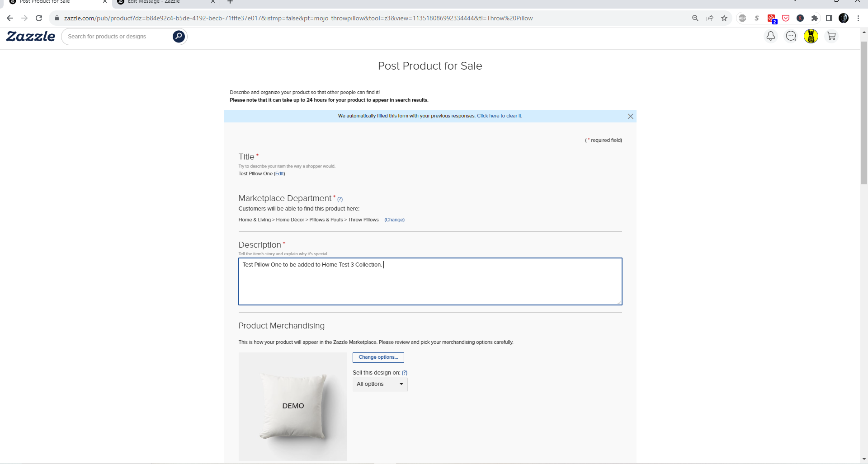
Task: Open Marketplace Department help (?)
Action: 340,199
